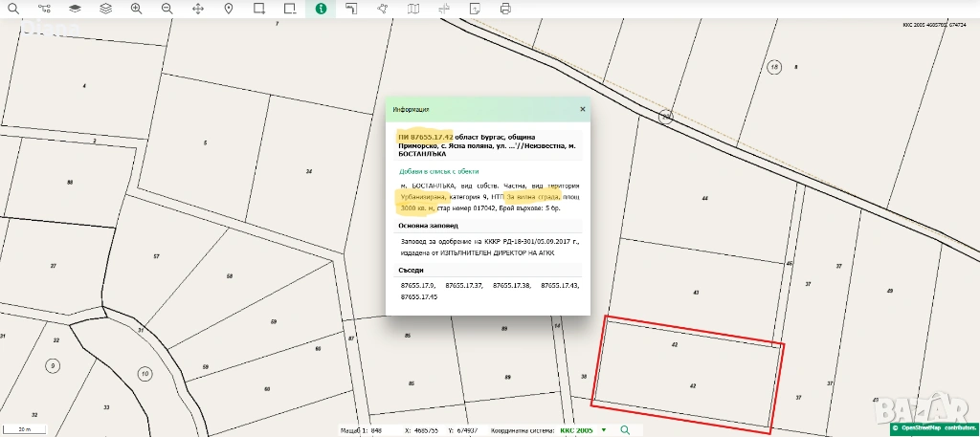
Task: Click the map scale value field
Action: click(377, 430)
